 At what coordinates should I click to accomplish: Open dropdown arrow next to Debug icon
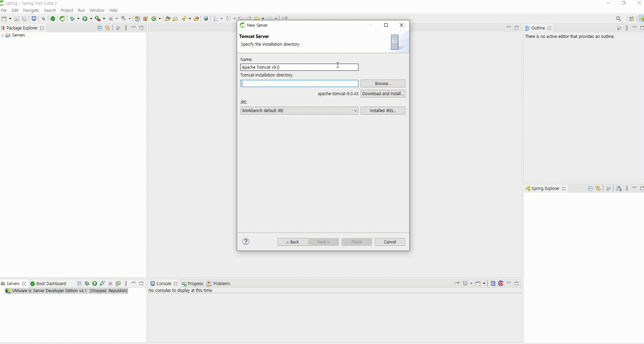pyautogui.click(x=78, y=19)
